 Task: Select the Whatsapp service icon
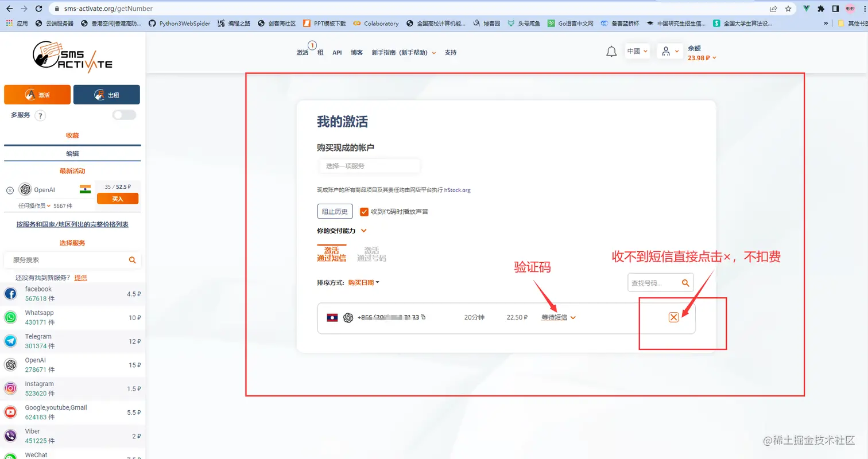(10, 317)
